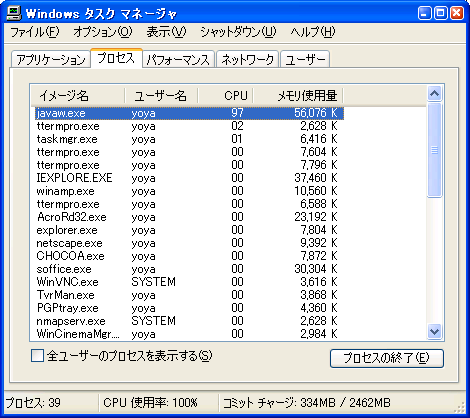
Task: Click the CPU value 97
Action: point(237,113)
